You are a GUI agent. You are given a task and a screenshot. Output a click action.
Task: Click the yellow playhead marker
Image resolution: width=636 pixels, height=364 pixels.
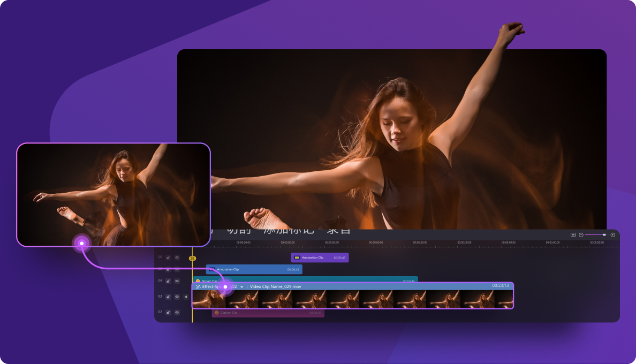click(193, 258)
